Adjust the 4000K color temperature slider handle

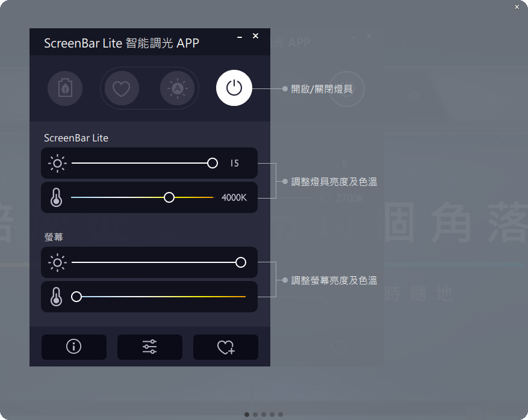169,197
